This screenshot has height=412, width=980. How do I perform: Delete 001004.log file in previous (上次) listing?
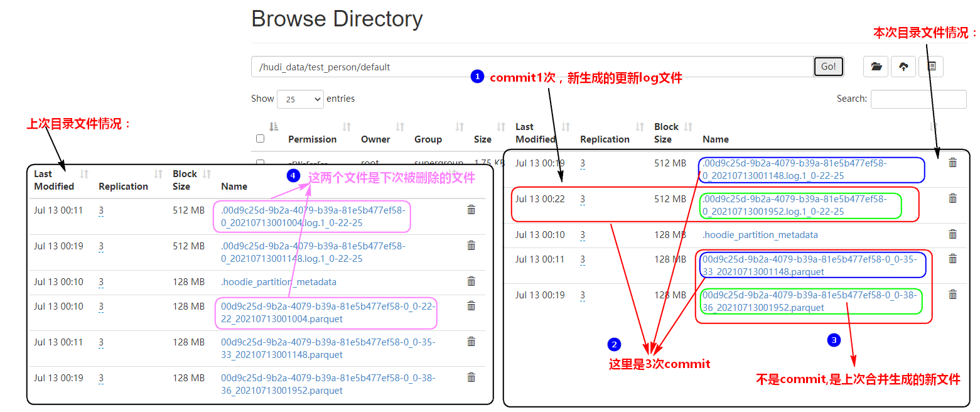coord(471,210)
